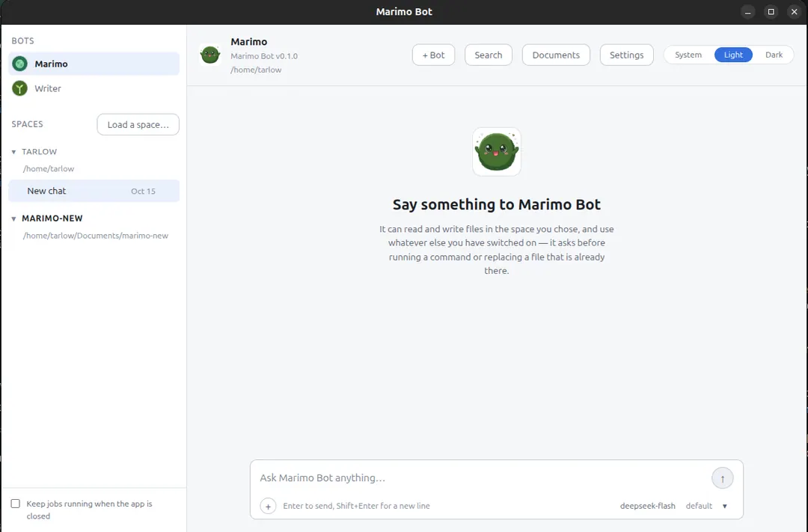Image resolution: width=808 pixels, height=532 pixels.
Task: Switch theme to System
Action: click(688, 55)
